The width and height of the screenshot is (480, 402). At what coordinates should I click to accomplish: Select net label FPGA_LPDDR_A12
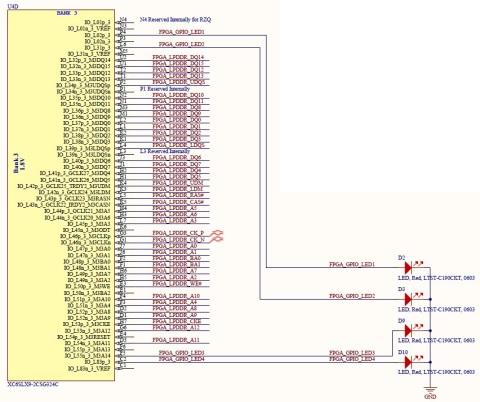coord(176,328)
